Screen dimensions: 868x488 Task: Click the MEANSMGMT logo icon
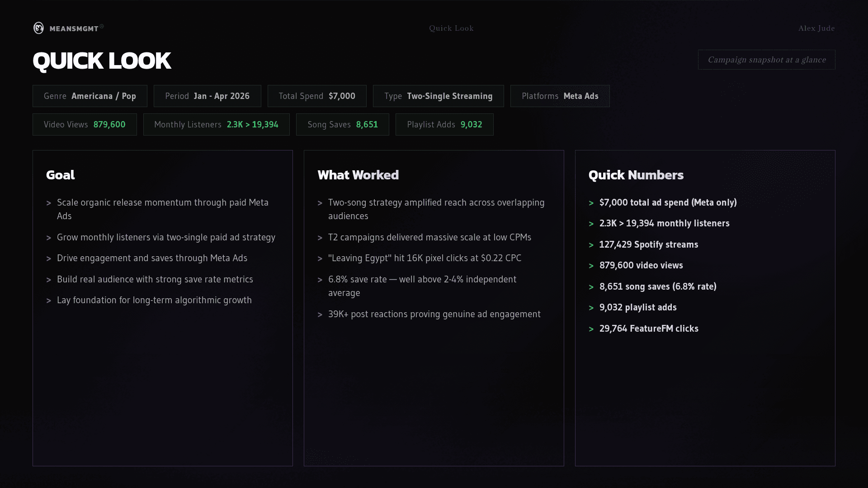click(39, 28)
